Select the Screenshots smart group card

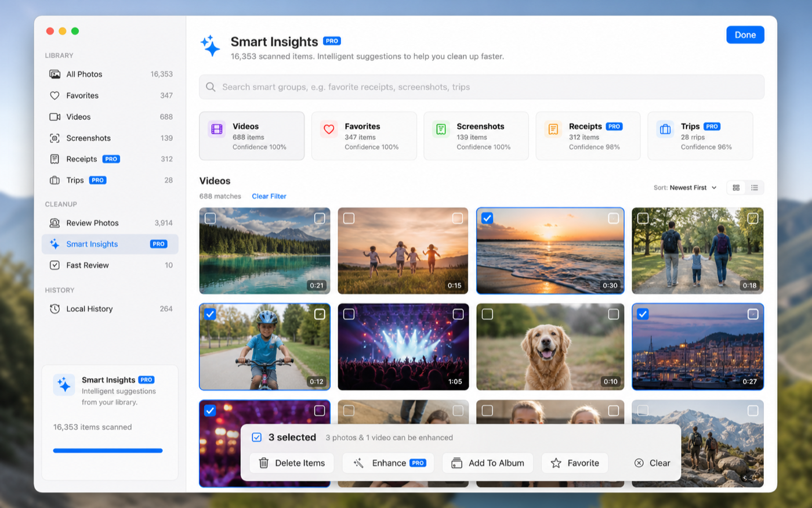coord(476,136)
